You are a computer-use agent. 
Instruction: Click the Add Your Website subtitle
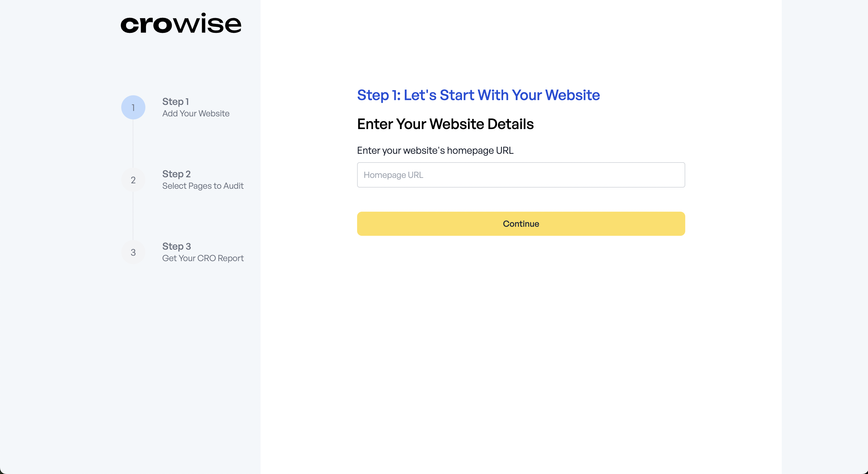pos(196,114)
